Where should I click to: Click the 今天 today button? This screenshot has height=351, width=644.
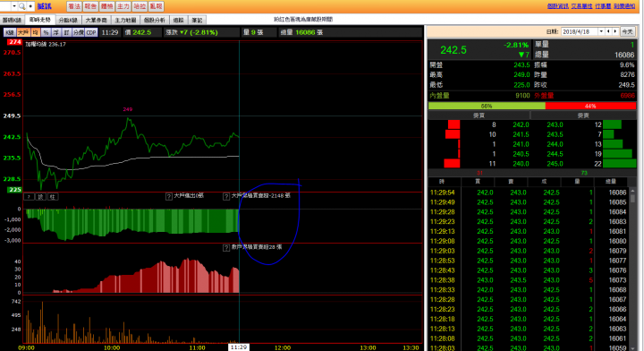coord(627,31)
